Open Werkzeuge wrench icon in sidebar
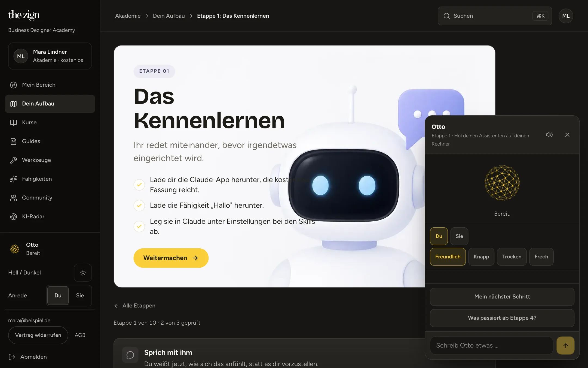This screenshot has width=588, height=368. 13,160
